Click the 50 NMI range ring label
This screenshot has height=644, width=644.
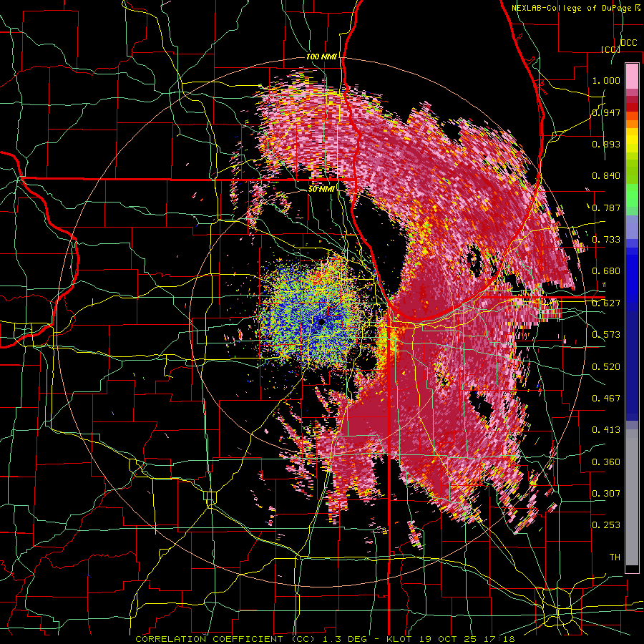321,189
